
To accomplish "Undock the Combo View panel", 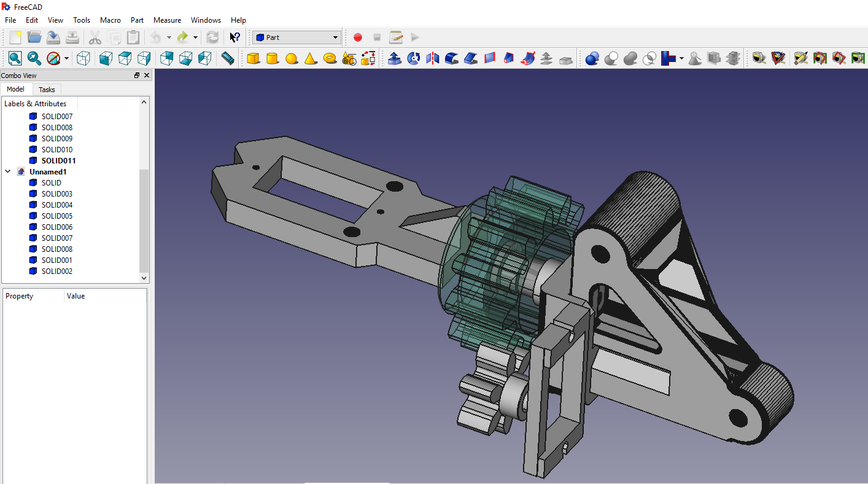I will [x=137, y=76].
